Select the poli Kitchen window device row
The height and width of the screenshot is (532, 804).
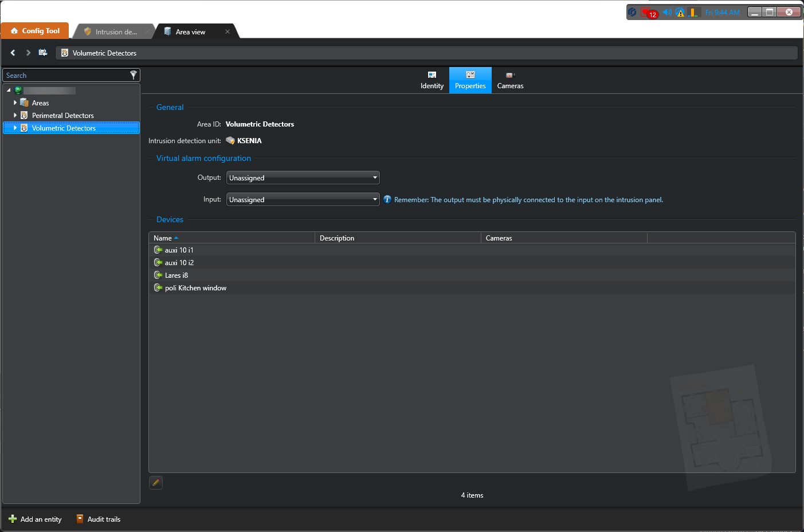[x=195, y=288]
